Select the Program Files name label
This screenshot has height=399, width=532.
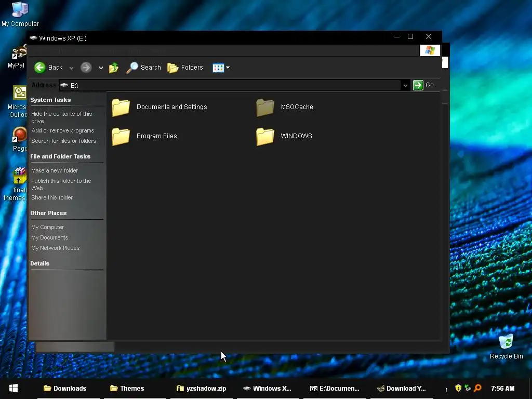click(x=157, y=136)
